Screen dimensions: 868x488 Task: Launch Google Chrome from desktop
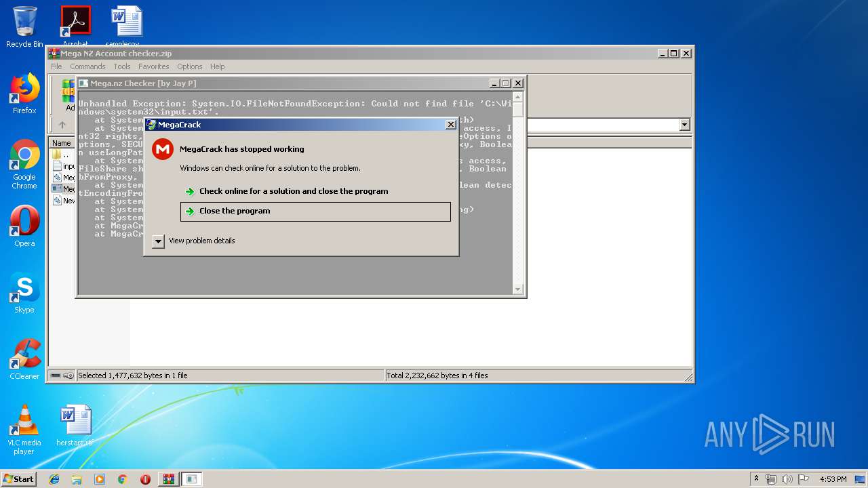[x=24, y=164]
